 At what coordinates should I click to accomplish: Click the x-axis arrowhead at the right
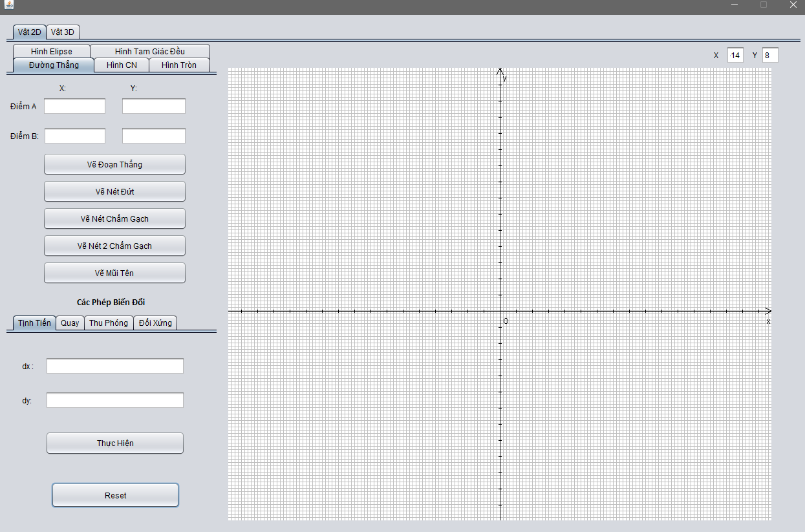(767, 311)
